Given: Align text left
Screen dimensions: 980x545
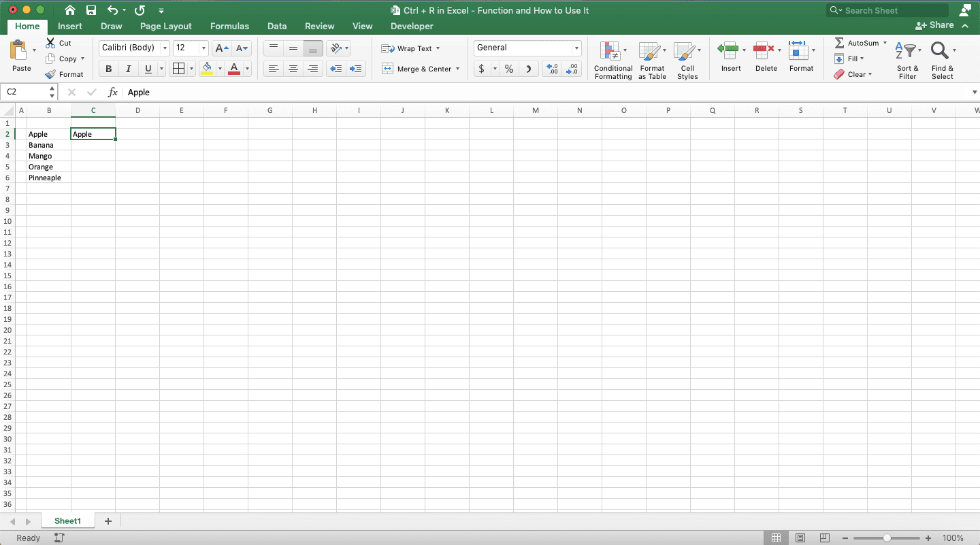Looking at the screenshot, I should [x=274, y=69].
